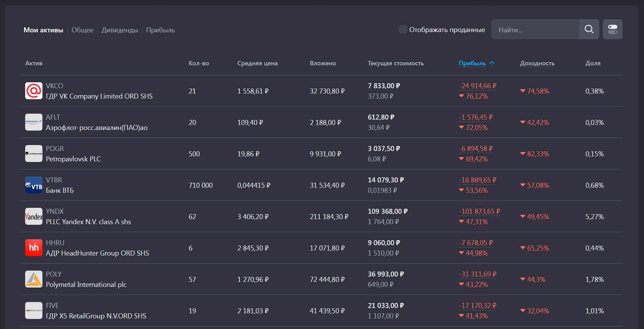
Task: Click the -16 889,65 ₽ loss value
Action: coord(477,180)
